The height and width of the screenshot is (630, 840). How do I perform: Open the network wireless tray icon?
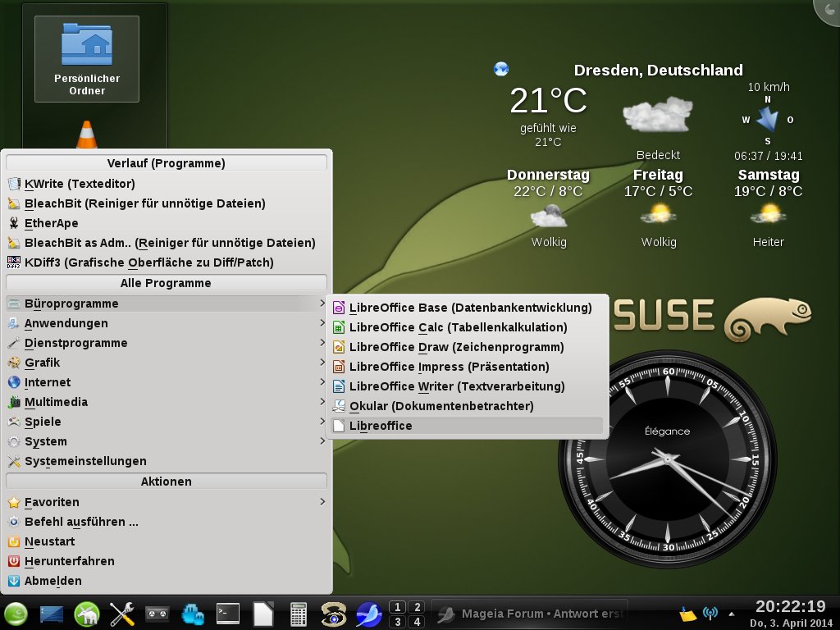[710, 614]
